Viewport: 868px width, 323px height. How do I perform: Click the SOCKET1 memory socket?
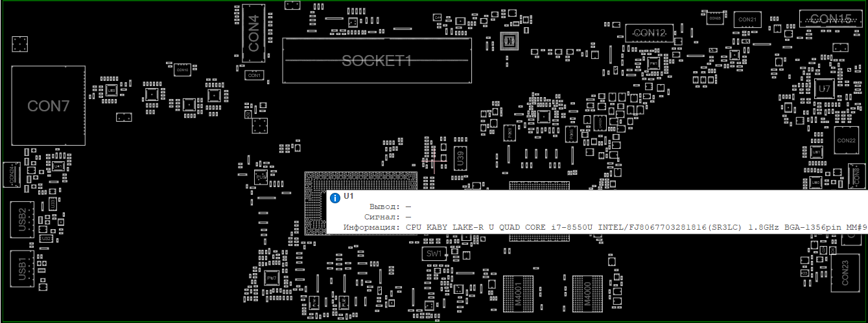377,61
